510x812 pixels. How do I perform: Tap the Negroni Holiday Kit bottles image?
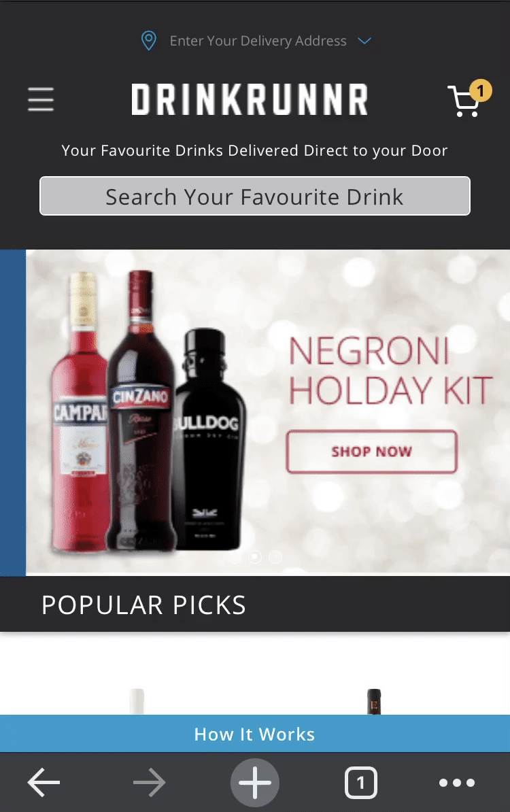149,411
